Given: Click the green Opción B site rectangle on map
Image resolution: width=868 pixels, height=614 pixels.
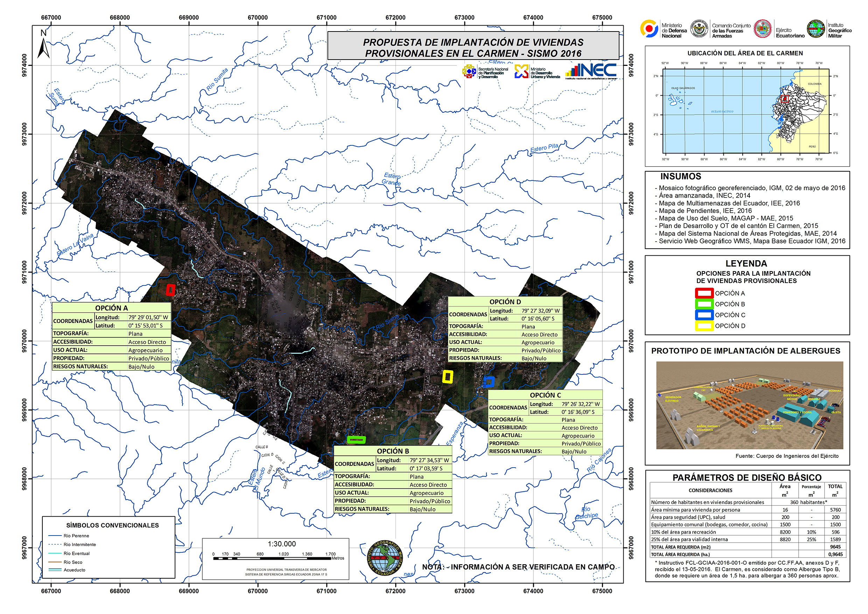Looking at the screenshot, I should click(x=356, y=440).
